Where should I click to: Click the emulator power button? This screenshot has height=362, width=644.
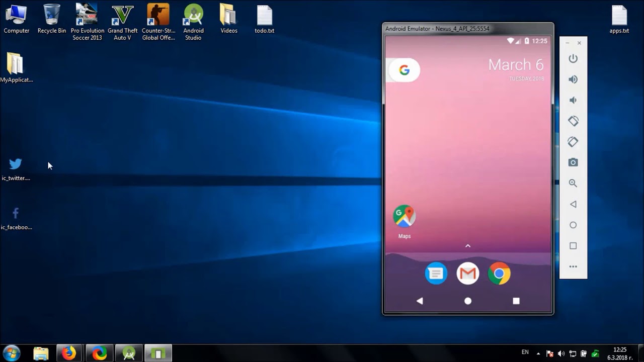(x=573, y=58)
